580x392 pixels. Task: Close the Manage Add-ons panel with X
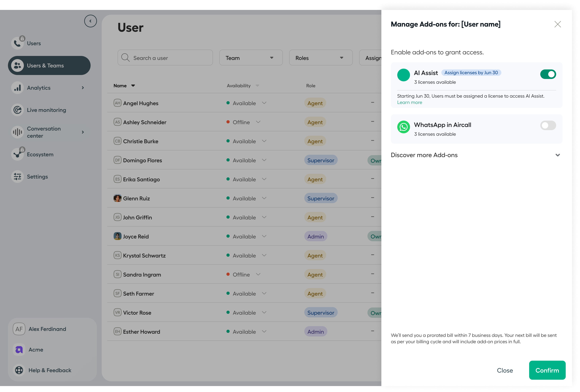[558, 24]
